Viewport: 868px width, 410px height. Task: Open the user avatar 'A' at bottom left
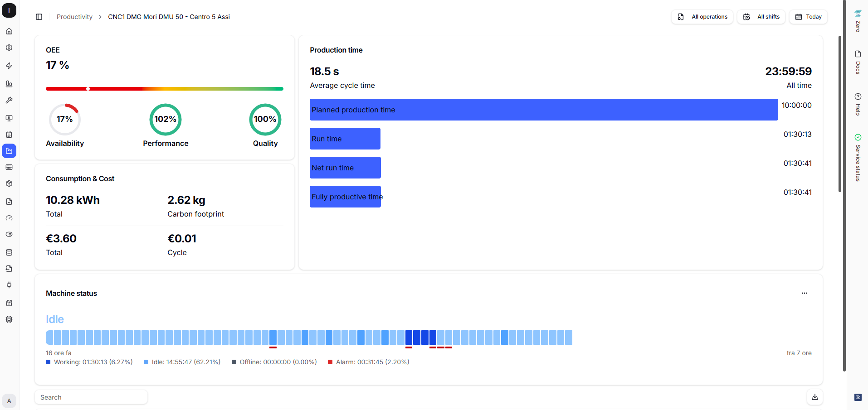[x=9, y=401]
